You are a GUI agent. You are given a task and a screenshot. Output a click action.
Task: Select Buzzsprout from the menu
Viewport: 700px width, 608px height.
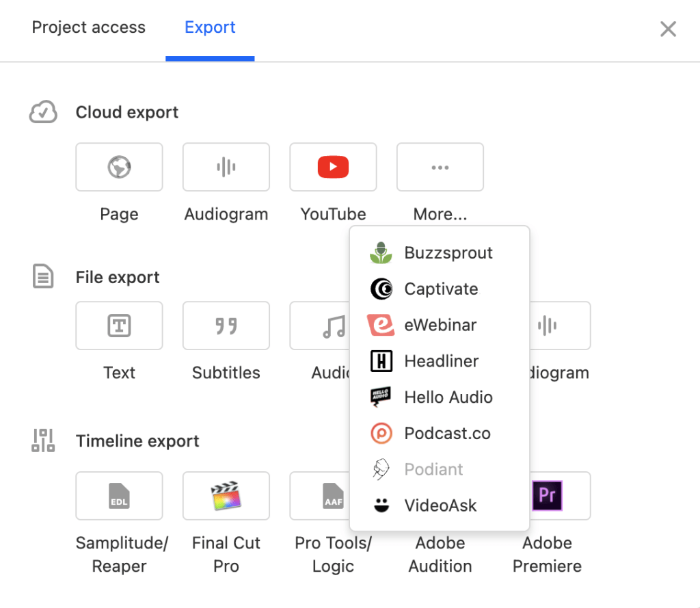click(x=440, y=253)
